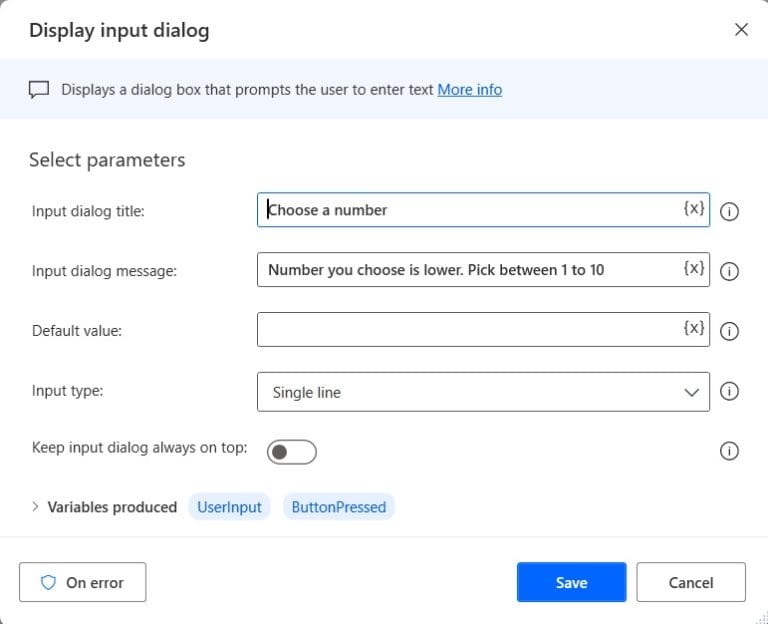Show info icon for Input type
768x624 pixels.
(x=730, y=391)
